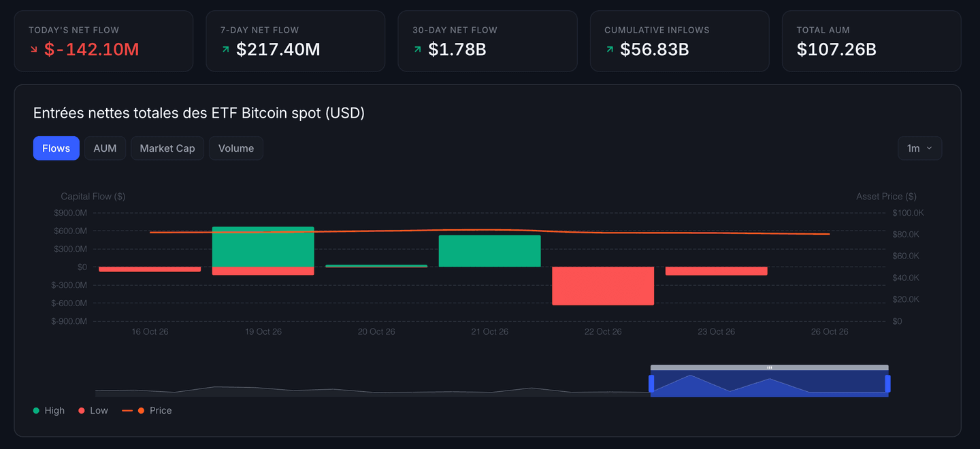
Task: Click the red bar for 23 Oct 26
Action: (716, 271)
